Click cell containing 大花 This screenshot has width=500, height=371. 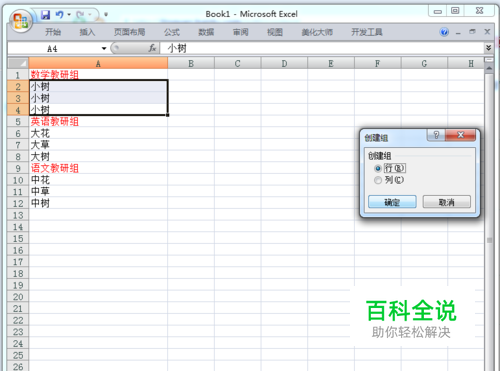(98, 133)
